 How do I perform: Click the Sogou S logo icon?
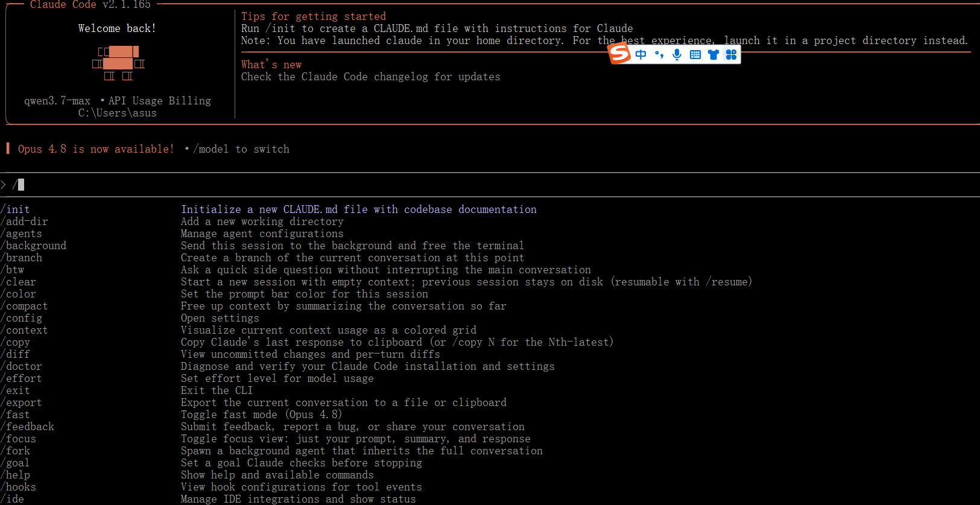pyautogui.click(x=619, y=54)
